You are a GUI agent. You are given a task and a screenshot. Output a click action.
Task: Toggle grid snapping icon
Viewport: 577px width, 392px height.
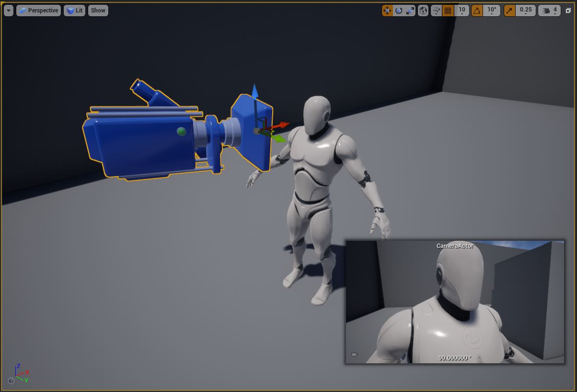448,11
